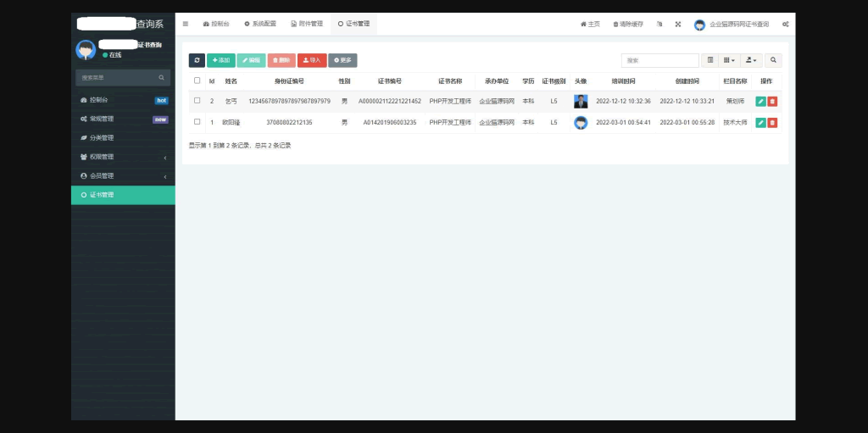Click the green edit icon for record 2

pyautogui.click(x=760, y=101)
